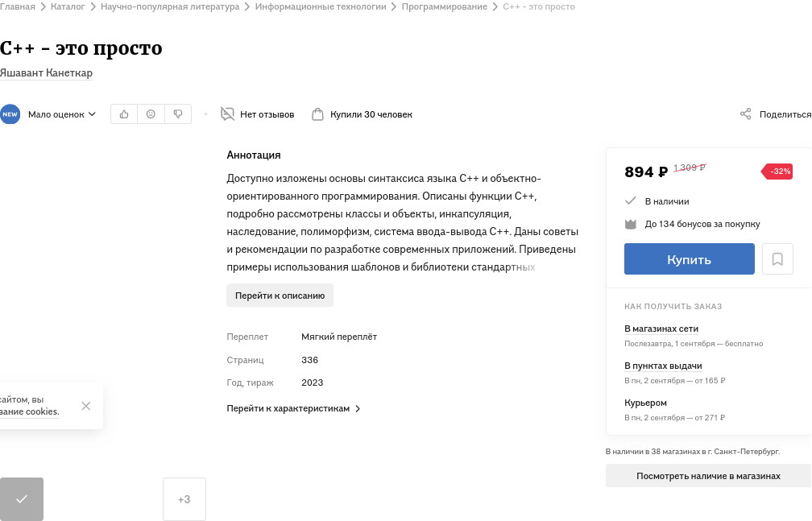
Task: Close the cookies notification
Action: [x=86, y=406]
